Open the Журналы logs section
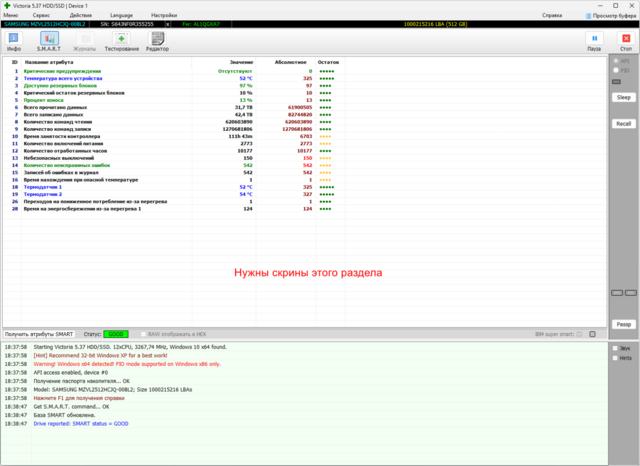Image resolution: width=640 pixels, height=466 pixels. point(85,41)
